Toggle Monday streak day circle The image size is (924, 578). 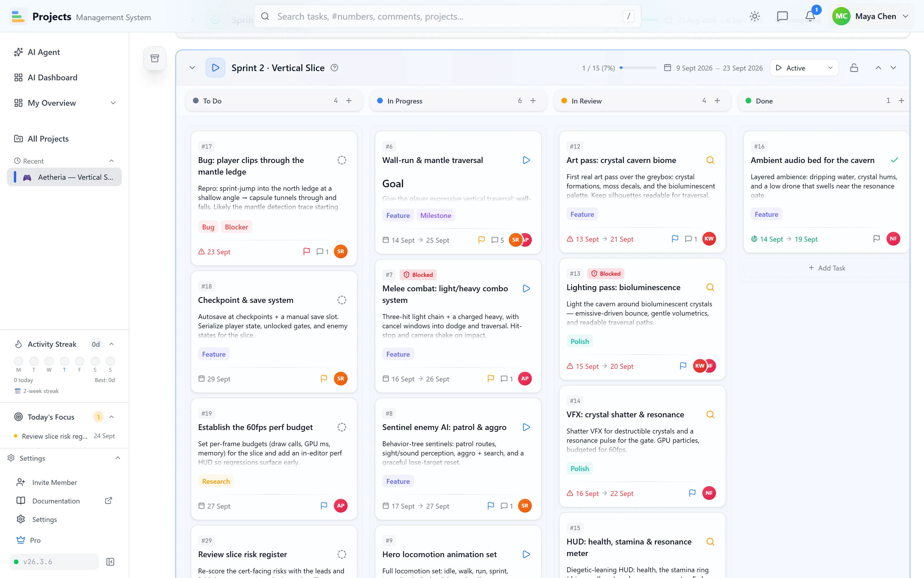click(x=18, y=361)
